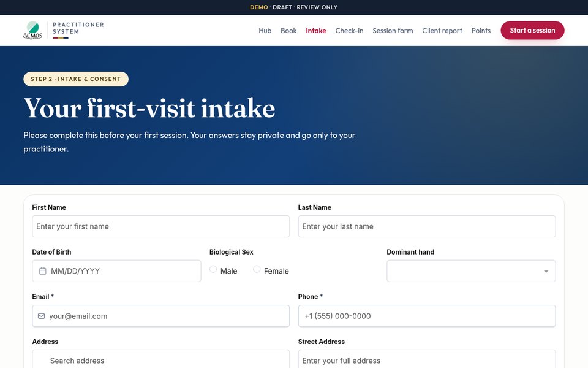This screenshot has width=588, height=368.
Task: Open the Hub nav item
Action: click(x=265, y=31)
